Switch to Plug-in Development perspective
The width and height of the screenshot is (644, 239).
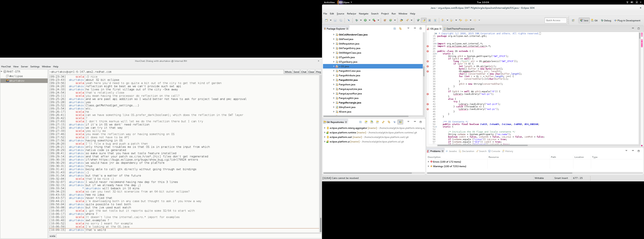[x=627, y=20]
